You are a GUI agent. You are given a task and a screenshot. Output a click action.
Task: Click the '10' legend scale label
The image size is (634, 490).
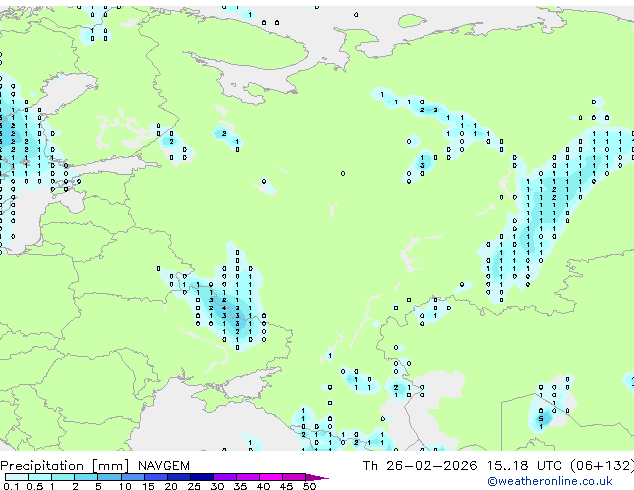pos(125,486)
